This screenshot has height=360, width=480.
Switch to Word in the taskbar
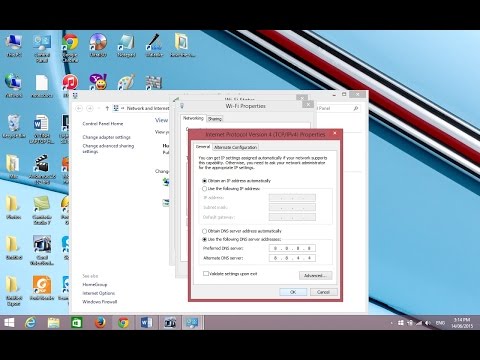pos(146,323)
